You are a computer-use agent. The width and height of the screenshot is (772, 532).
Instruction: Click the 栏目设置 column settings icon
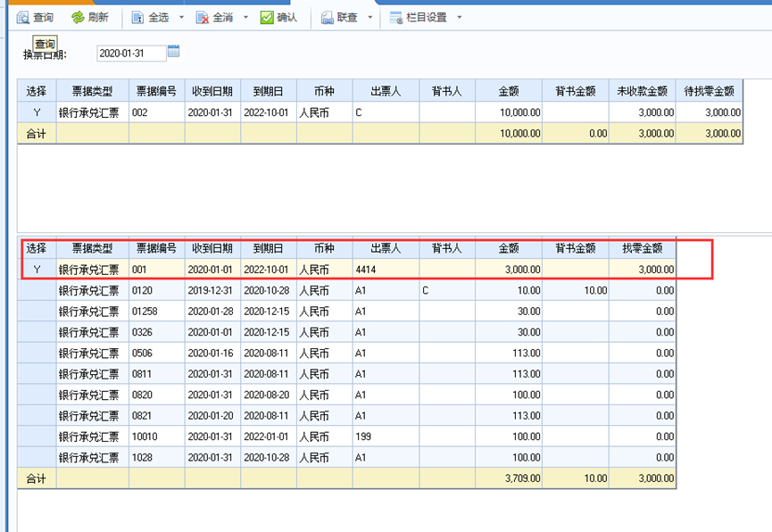pos(396,18)
